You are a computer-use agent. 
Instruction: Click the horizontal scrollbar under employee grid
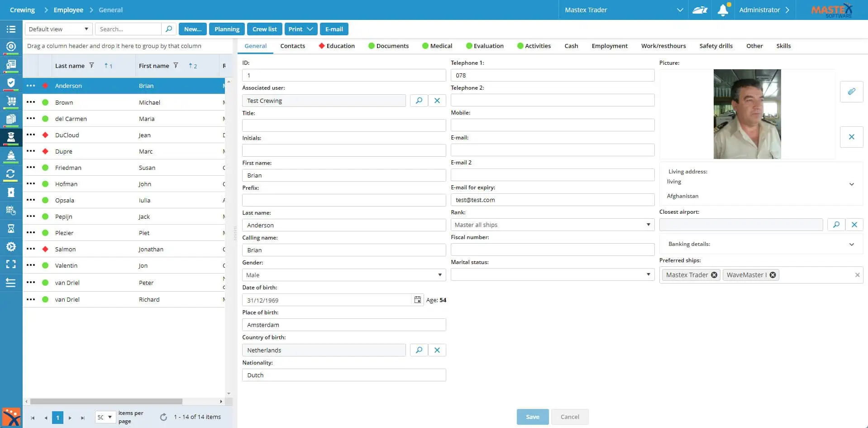(x=106, y=401)
